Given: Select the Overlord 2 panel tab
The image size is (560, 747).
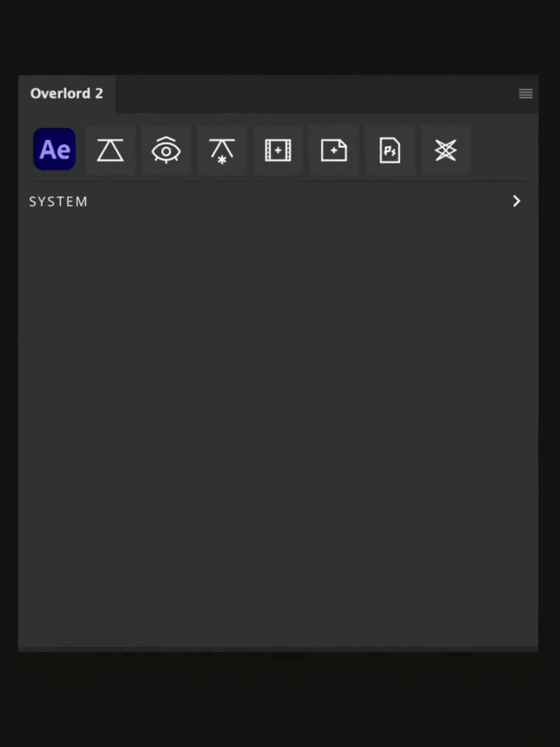Looking at the screenshot, I should [x=67, y=93].
